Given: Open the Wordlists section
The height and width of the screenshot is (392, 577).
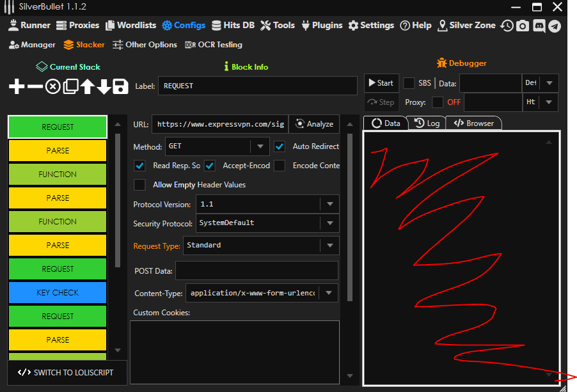Looking at the screenshot, I should pyautogui.click(x=130, y=26).
